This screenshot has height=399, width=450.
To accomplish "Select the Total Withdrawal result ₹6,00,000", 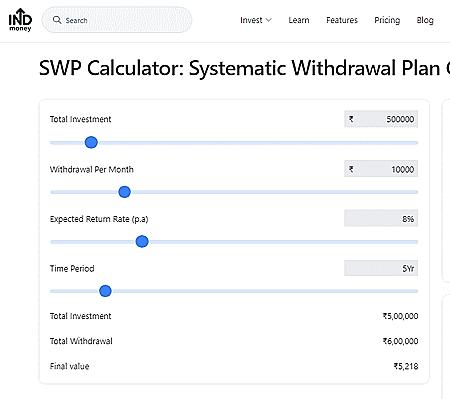I will click(400, 341).
